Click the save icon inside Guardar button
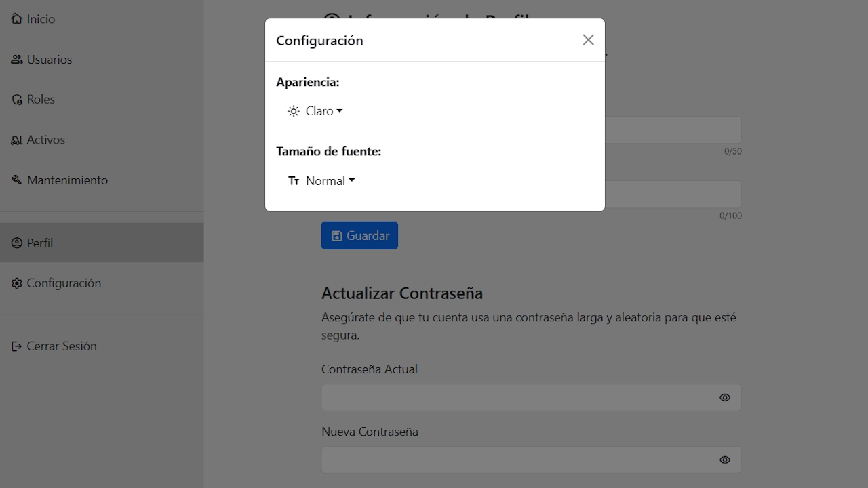The height and width of the screenshot is (488, 868). click(x=338, y=235)
